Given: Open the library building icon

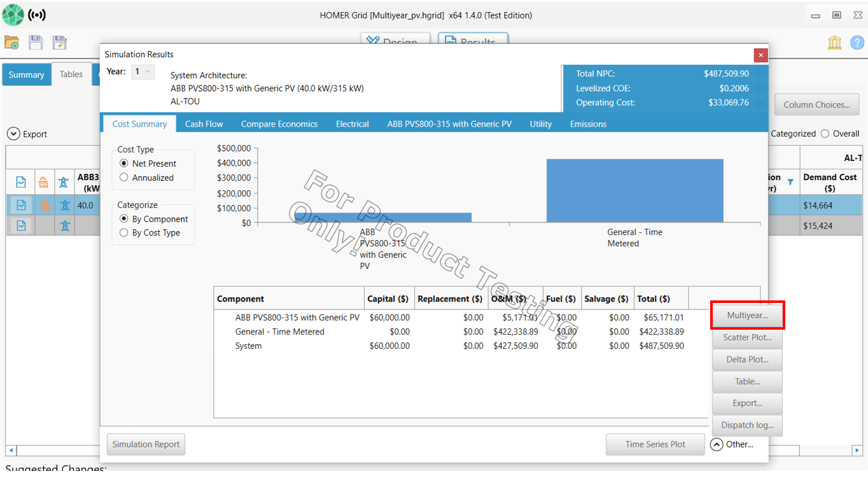Looking at the screenshot, I should [x=834, y=43].
